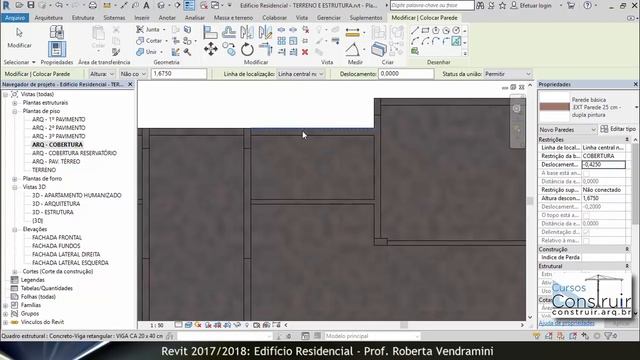Open the 3D - ESTRUTURA view

53,212
